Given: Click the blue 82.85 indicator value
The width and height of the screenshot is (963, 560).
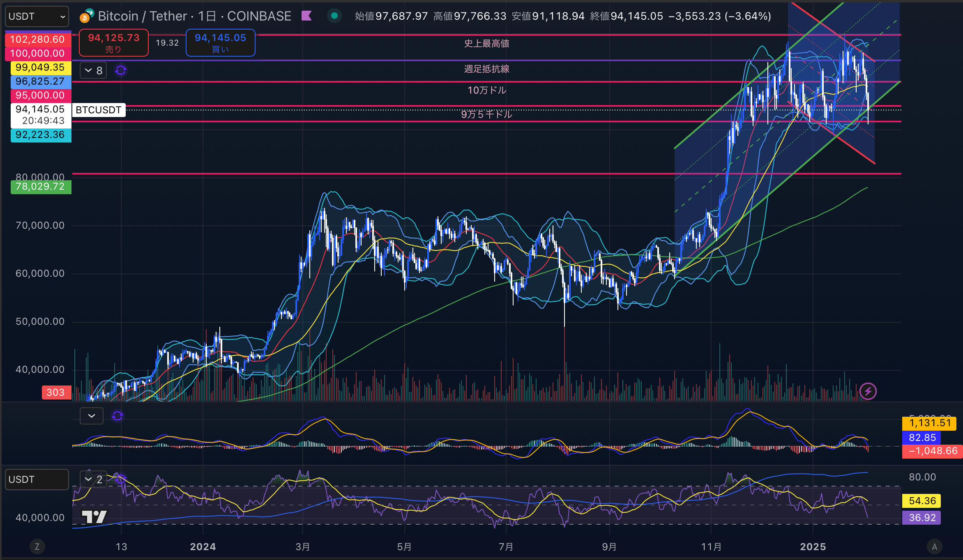Looking at the screenshot, I should 922,438.
